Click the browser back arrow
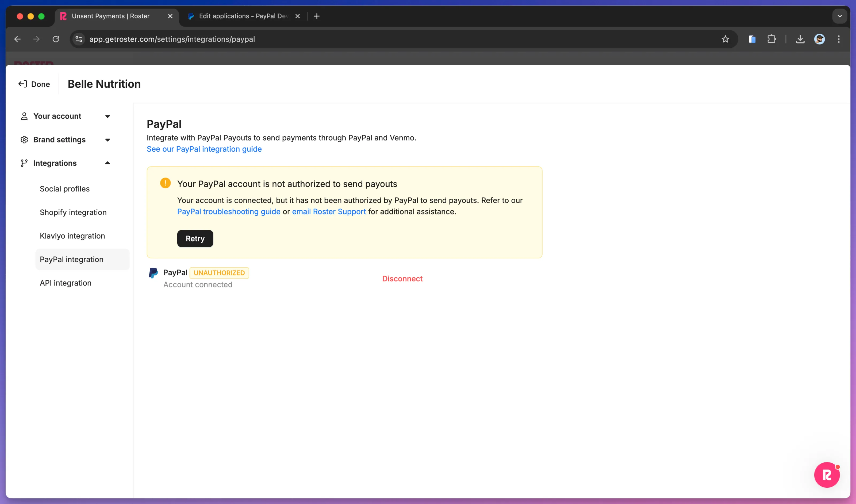Screen dimensions: 856x504 17,39
